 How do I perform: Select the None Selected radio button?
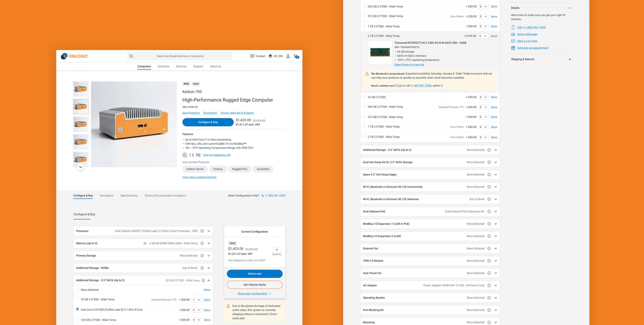pyautogui.click(x=77, y=289)
